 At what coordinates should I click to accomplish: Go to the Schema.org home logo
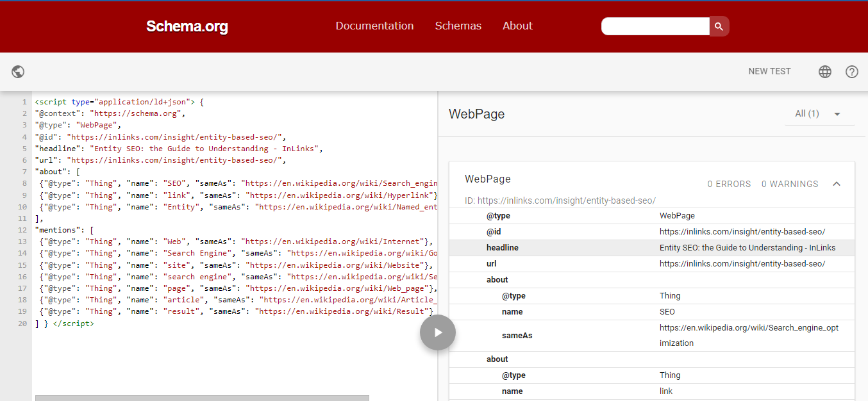pos(187,26)
